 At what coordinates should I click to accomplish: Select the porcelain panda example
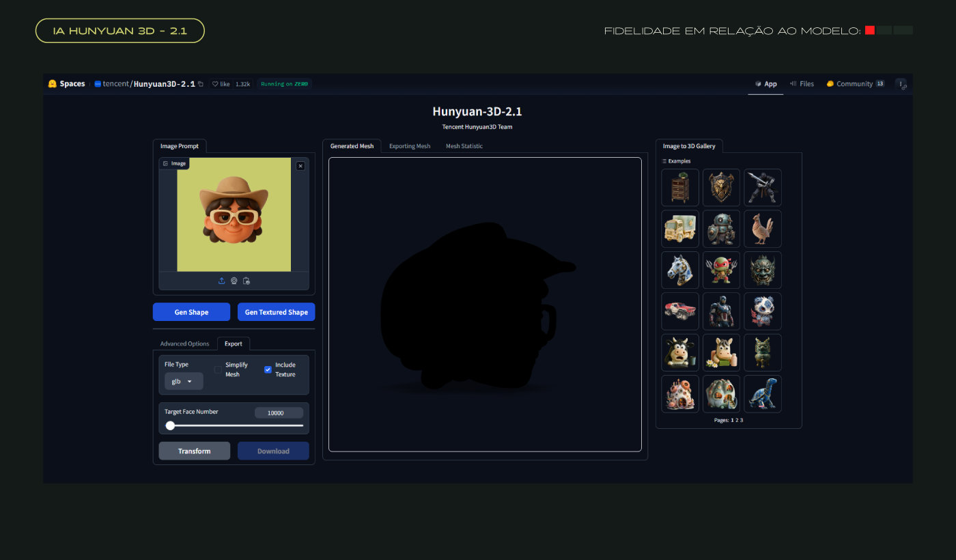pyautogui.click(x=763, y=311)
